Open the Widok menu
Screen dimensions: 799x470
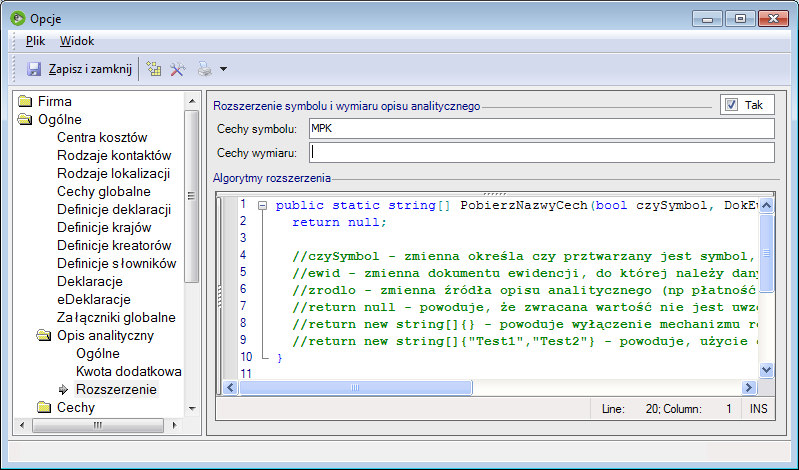tap(77, 41)
